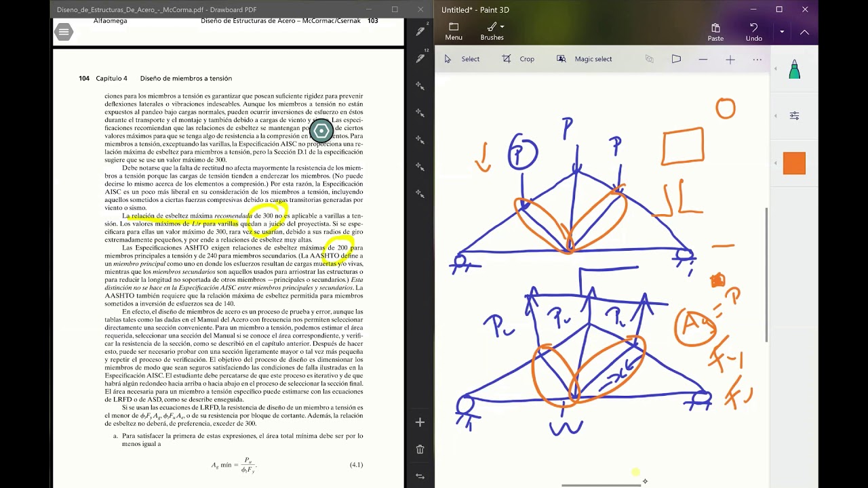Collapse the Paint 3D ribbon with chevron

(x=804, y=32)
